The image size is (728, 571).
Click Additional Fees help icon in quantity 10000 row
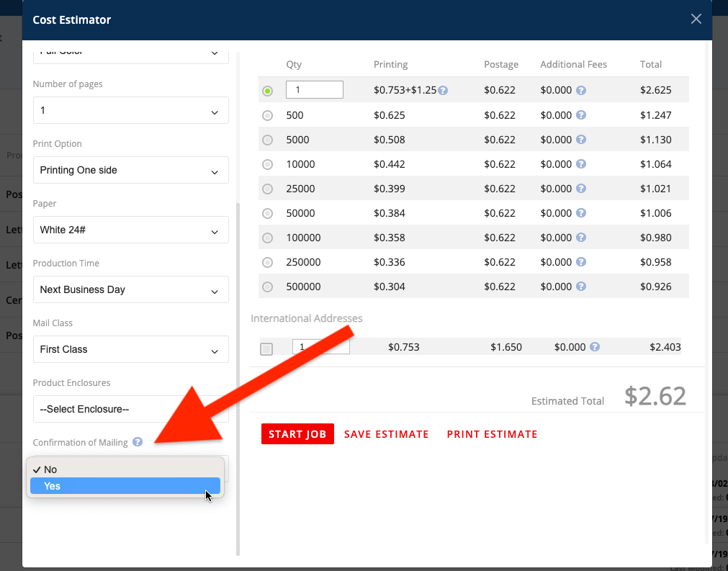[580, 164]
